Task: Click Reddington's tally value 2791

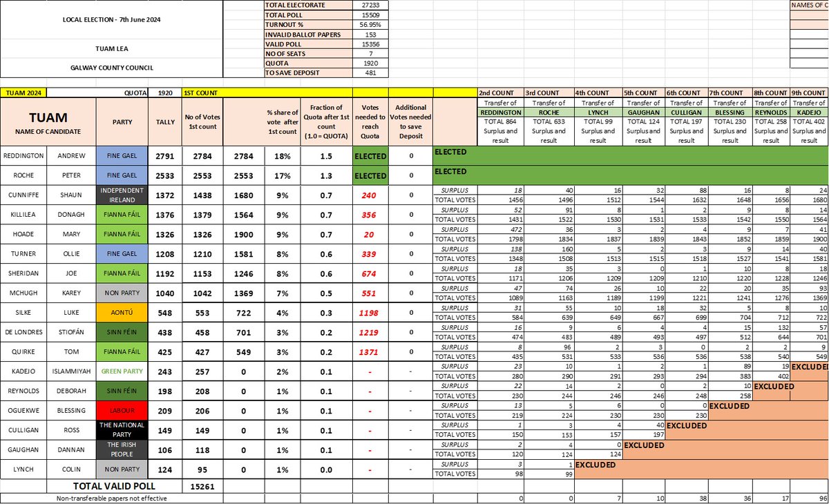Action: click(164, 156)
